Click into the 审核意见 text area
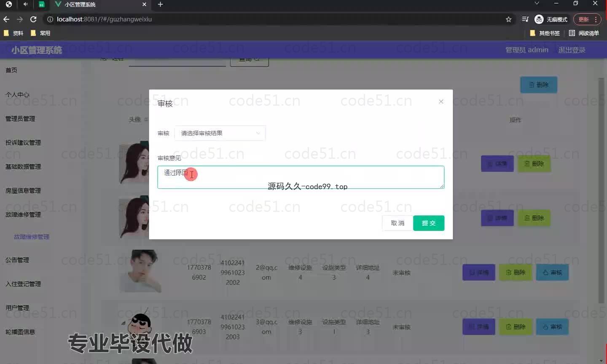Screen dimensions: 607x364 point(301,177)
